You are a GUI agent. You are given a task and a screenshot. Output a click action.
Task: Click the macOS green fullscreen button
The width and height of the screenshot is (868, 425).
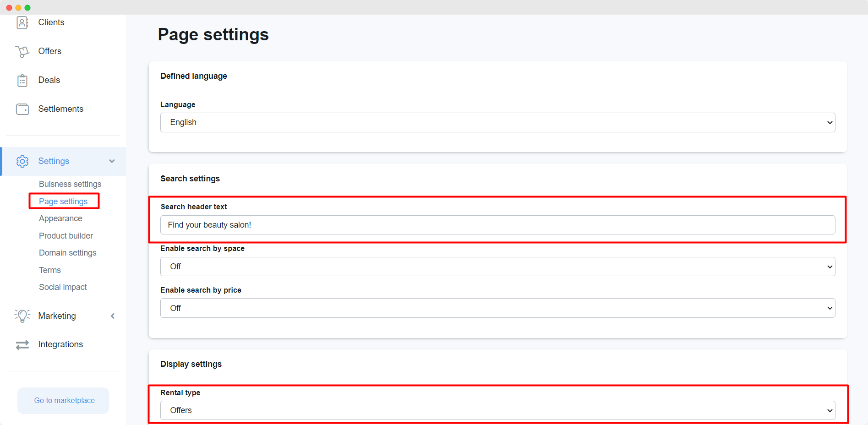coord(27,8)
